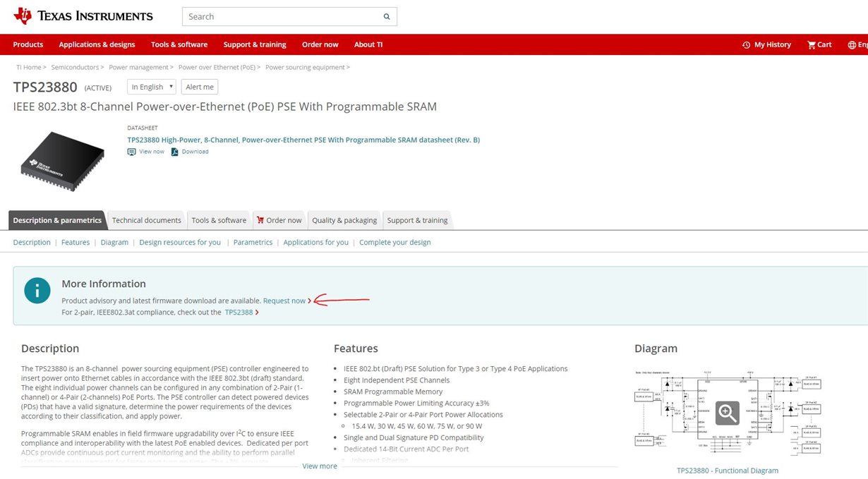868x479 pixels.
Task: Click the View now link
Action: tap(152, 152)
